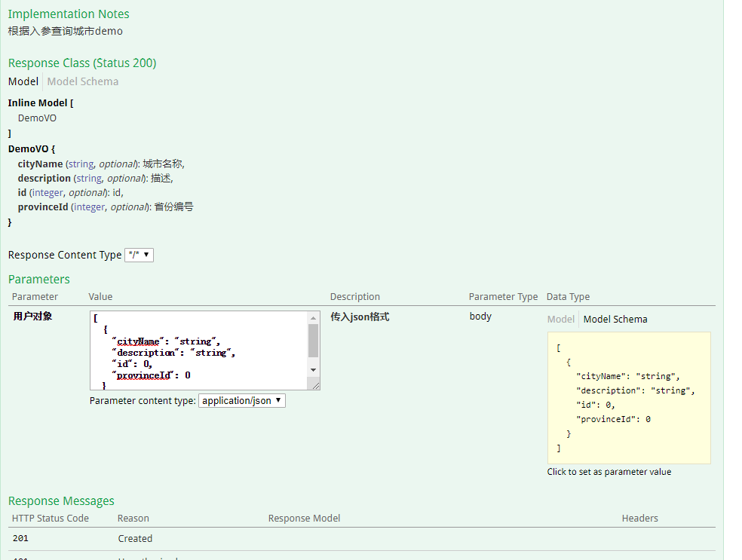The height and width of the screenshot is (560, 742).
Task: Click 'Click to set as parameter value' caption
Action: [x=609, y=472]
